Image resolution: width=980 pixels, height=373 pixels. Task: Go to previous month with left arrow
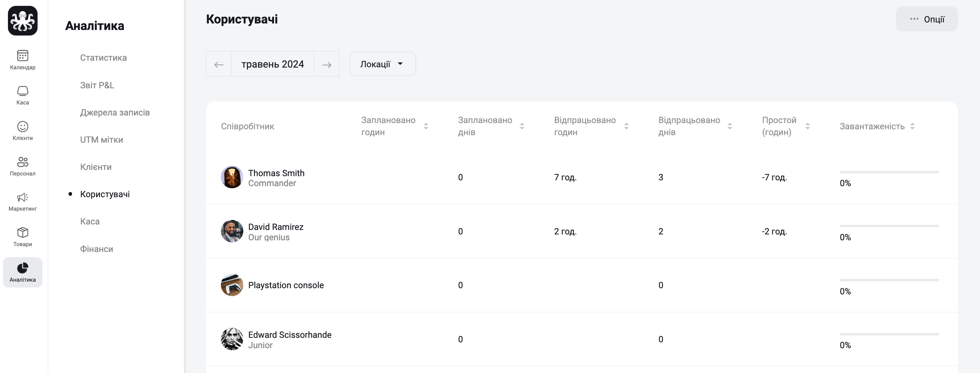click(219, 64)
